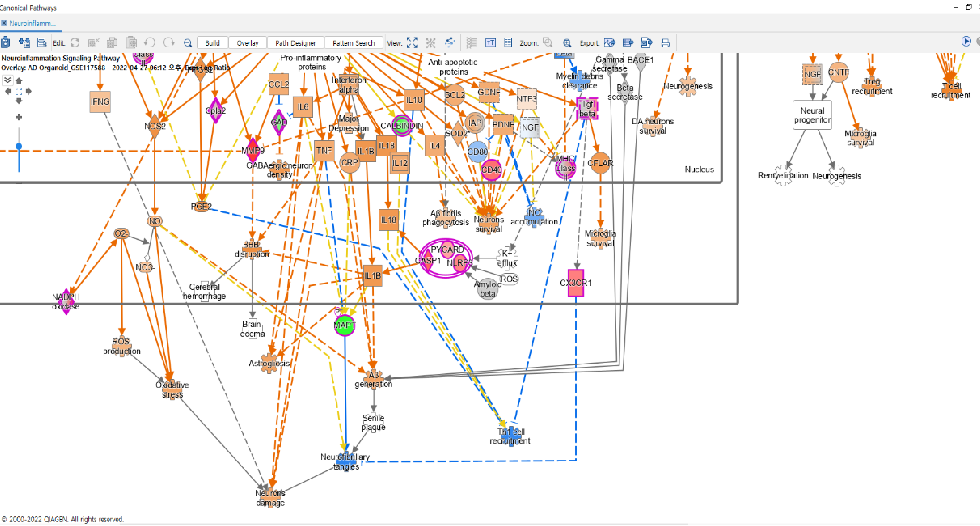Open the Path Designer

pyautogui.click(x=295, y=43)
